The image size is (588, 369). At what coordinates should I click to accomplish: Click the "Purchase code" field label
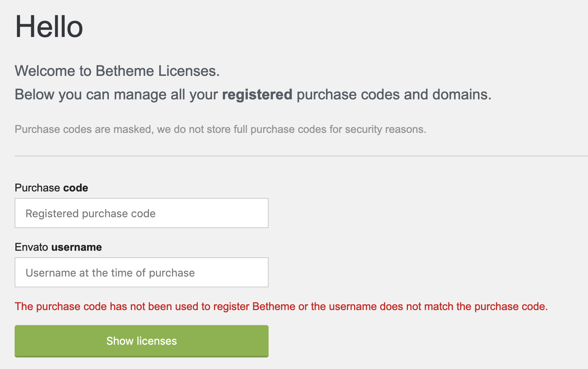[51, 188]
